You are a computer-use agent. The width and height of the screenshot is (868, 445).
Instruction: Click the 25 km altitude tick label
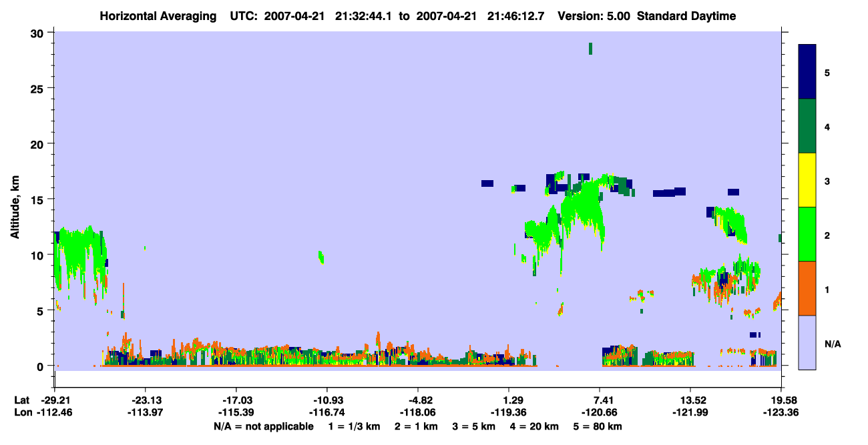coord(39,88)
